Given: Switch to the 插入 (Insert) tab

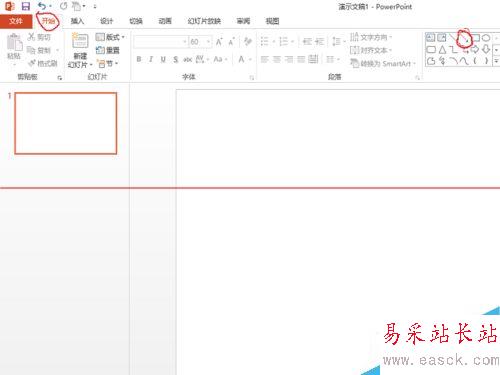Looking at the screenshot, I should click(77, 21).
